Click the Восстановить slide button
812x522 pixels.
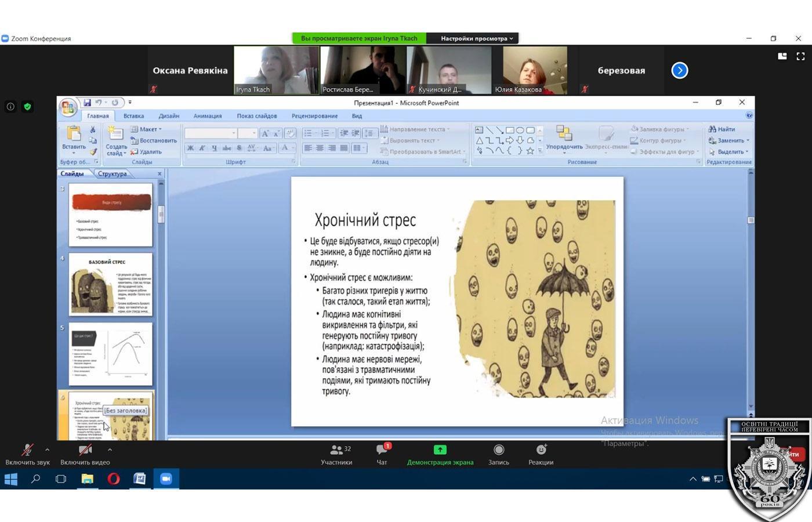coord(154,140)
